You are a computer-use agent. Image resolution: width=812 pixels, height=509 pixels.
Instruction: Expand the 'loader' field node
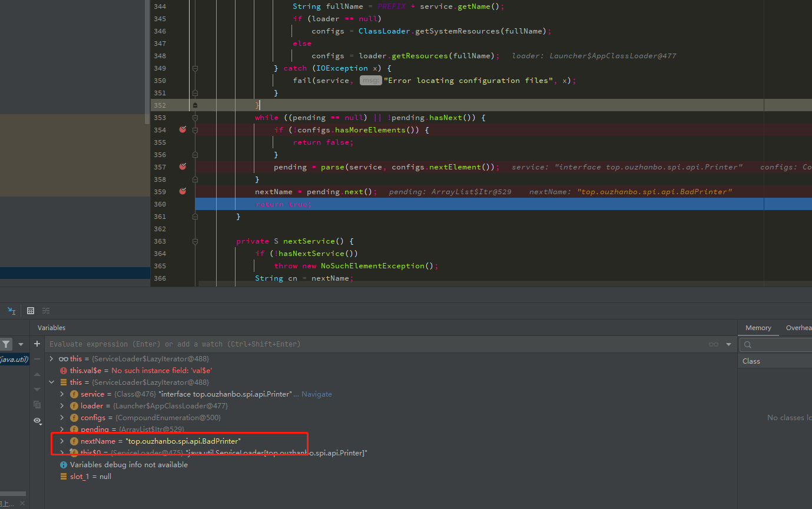62,405
